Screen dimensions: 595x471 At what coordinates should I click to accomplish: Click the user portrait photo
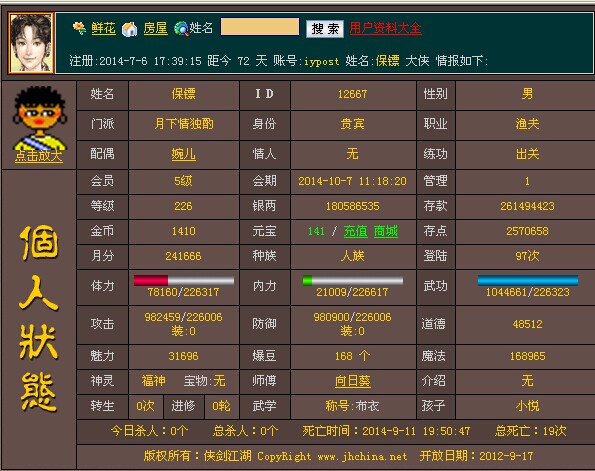[31, 43]
